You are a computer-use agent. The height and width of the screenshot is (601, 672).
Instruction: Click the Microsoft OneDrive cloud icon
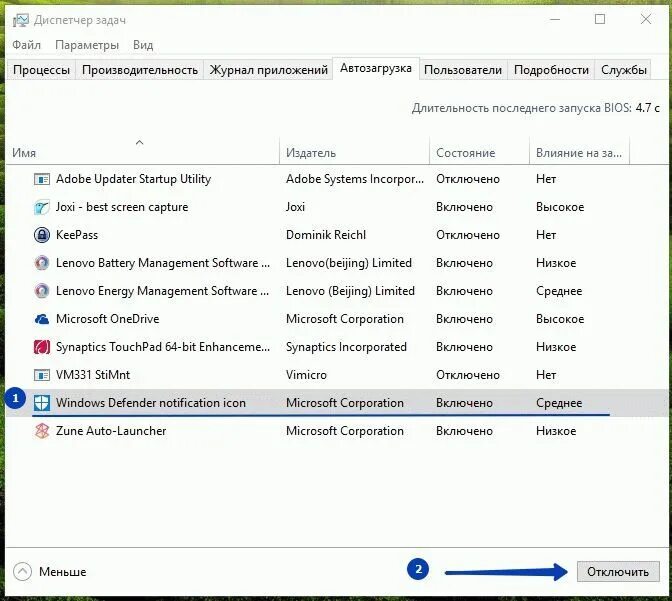point(42,319)
